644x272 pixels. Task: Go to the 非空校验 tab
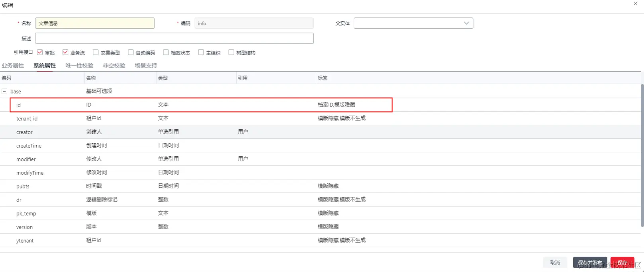click(x=114, y=66)
